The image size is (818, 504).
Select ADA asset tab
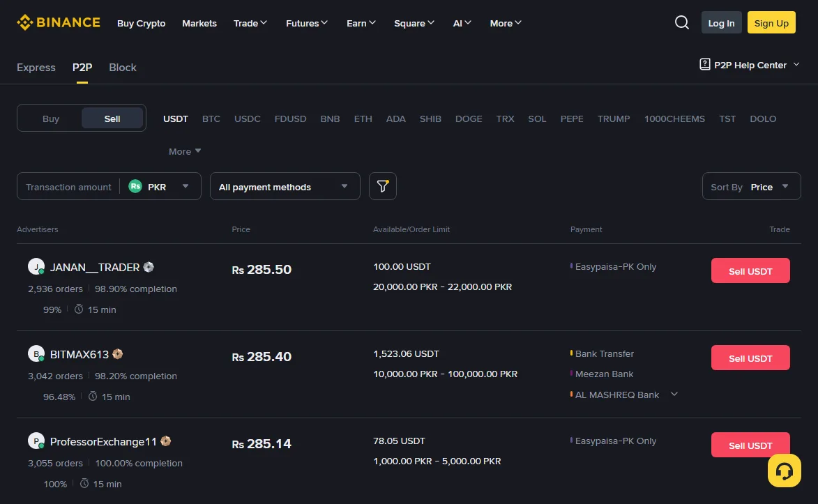(396, 119)
